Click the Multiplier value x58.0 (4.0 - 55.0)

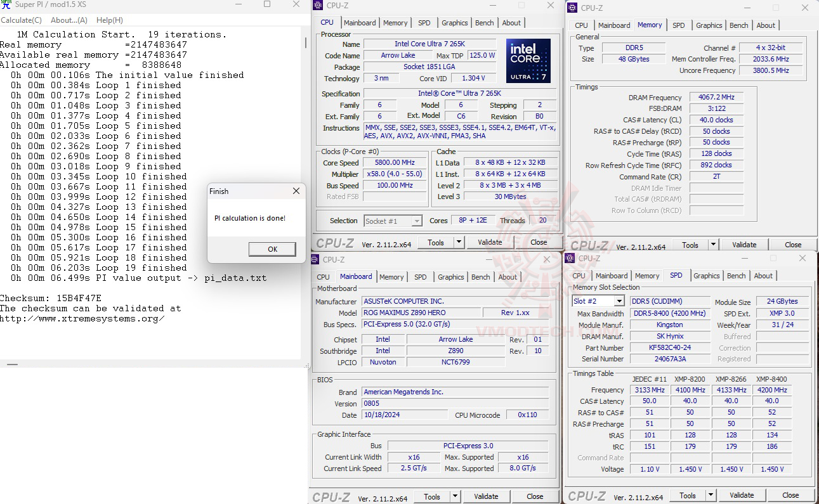pyautogui.click(x=395, y=174)
